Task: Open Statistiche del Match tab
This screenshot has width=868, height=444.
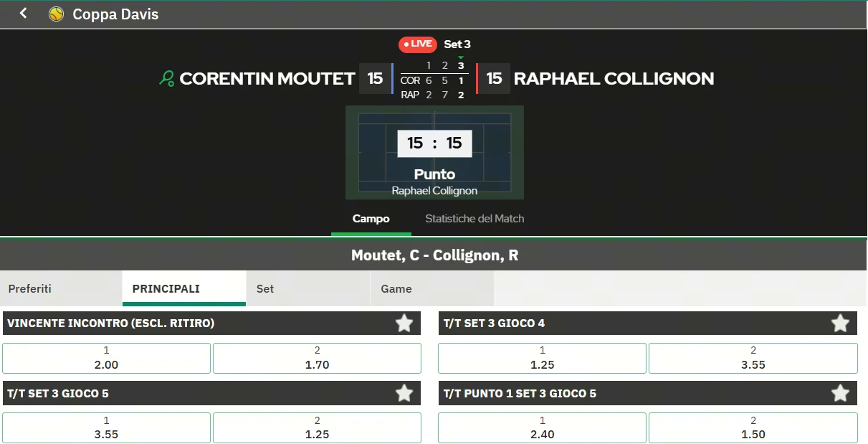Action: pos(474,219)
